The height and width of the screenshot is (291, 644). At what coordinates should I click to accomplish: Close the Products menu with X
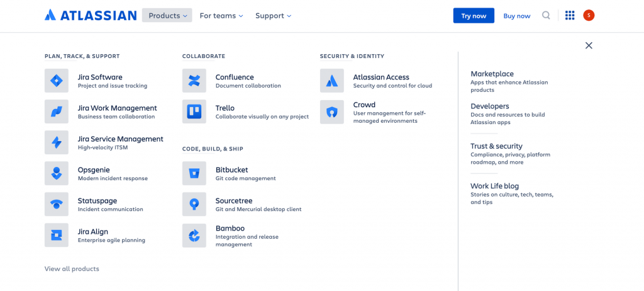coord(589,45)
